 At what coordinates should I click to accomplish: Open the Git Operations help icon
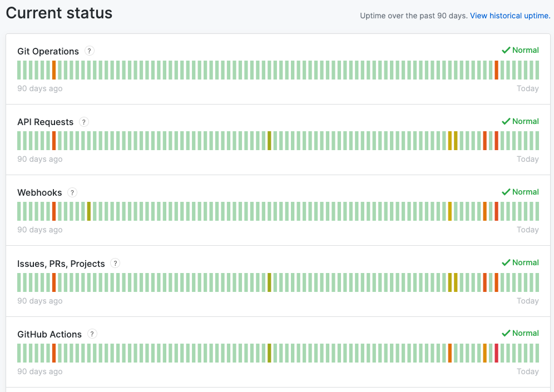[x=89, y=51]
